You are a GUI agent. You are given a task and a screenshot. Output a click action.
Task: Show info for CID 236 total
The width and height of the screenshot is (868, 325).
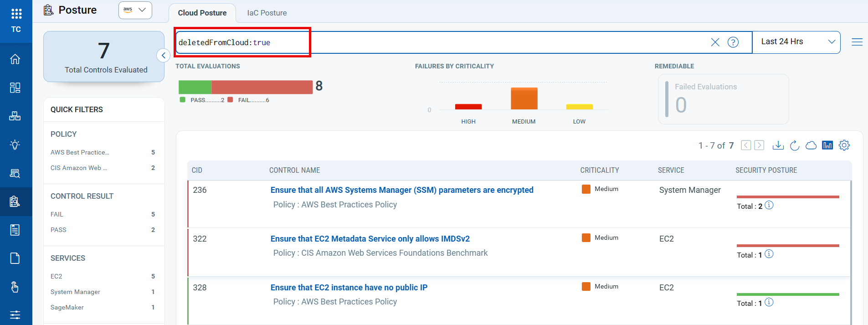click(769, 205)
